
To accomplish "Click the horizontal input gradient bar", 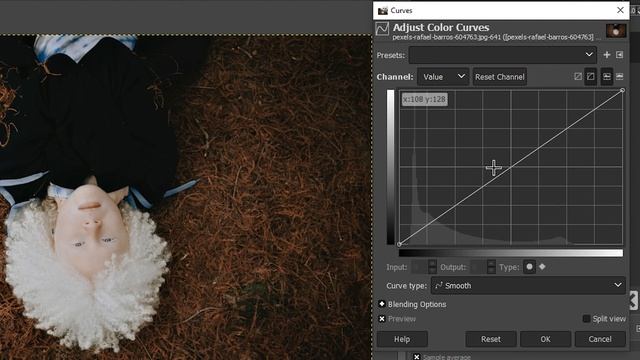I will (x=511, y=253).
